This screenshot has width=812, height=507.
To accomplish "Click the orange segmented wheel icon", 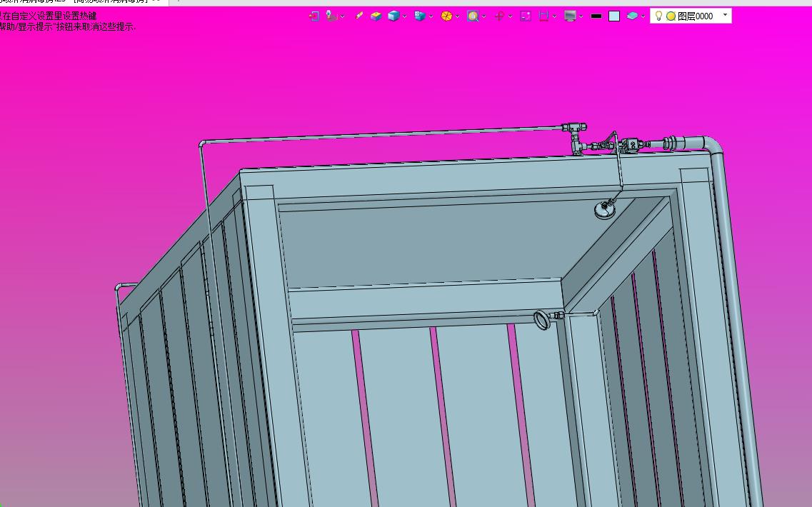I will click(446, 16).
